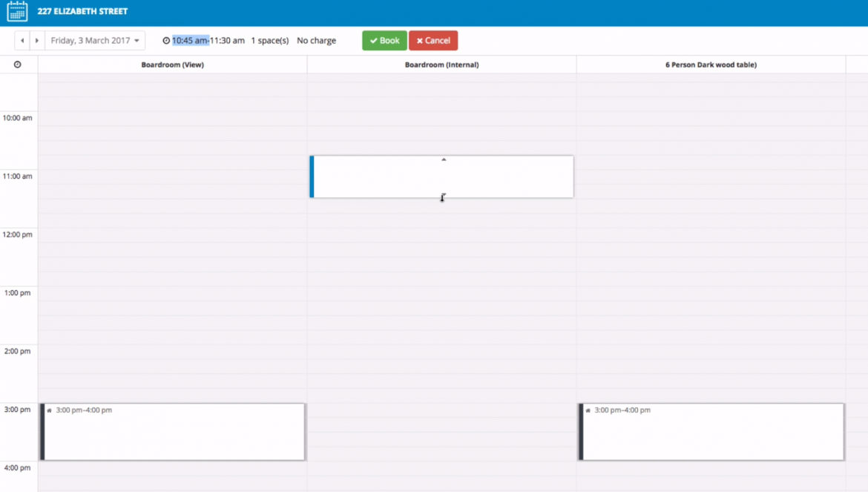This screenshot has width=868, height=492.
Task: Select the 3:00 pm–4:00 pm Dark wood table booking
Action: [711, 431]
